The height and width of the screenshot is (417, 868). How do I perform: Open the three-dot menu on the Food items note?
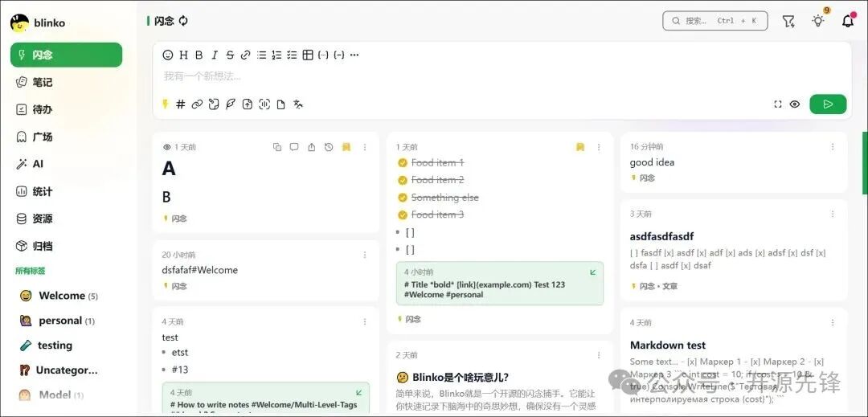pos(599,147)
